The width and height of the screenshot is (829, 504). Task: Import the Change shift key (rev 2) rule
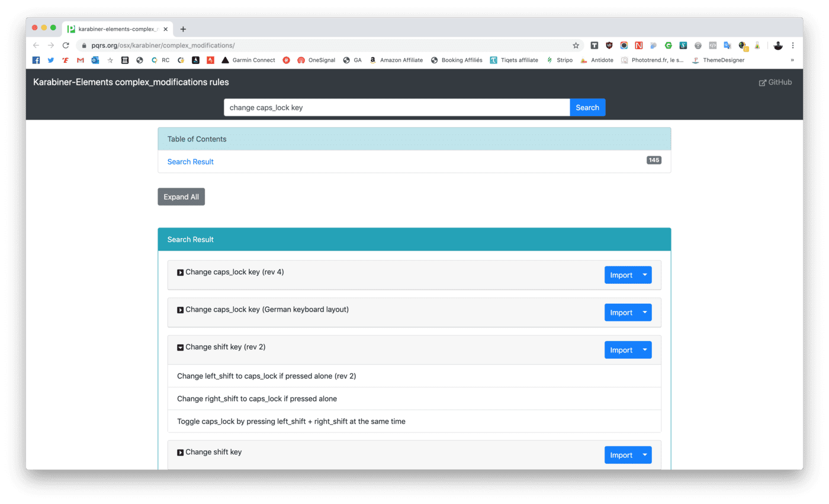(621, 350)
